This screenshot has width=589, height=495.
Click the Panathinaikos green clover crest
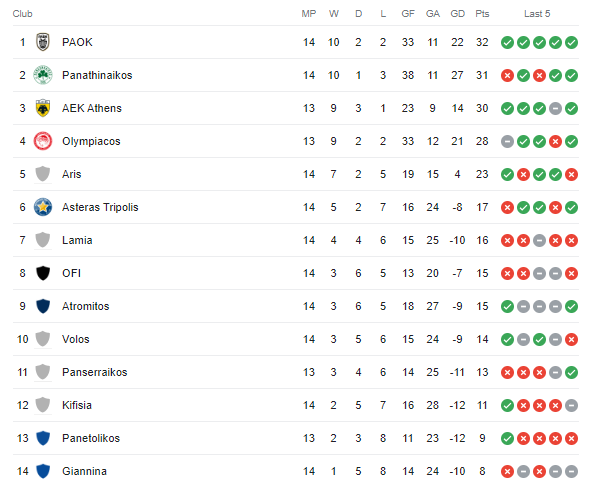tap(43, 75)
